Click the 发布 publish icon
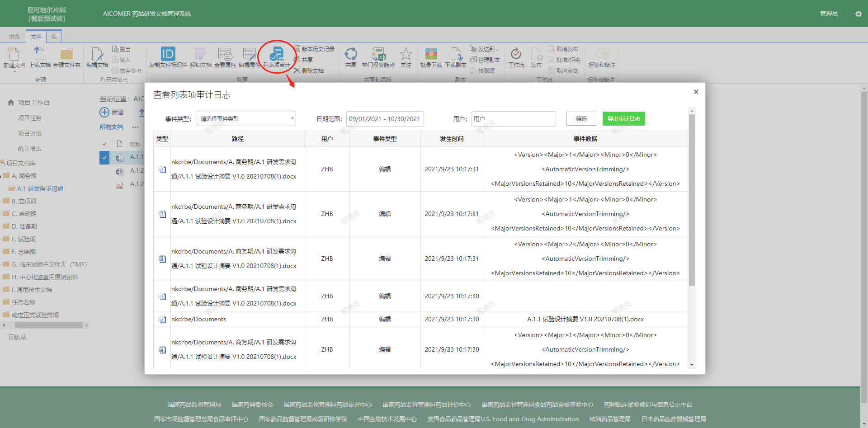Image resolution: width=868 pixels, height=428 pixels. (x=536, y=54)
